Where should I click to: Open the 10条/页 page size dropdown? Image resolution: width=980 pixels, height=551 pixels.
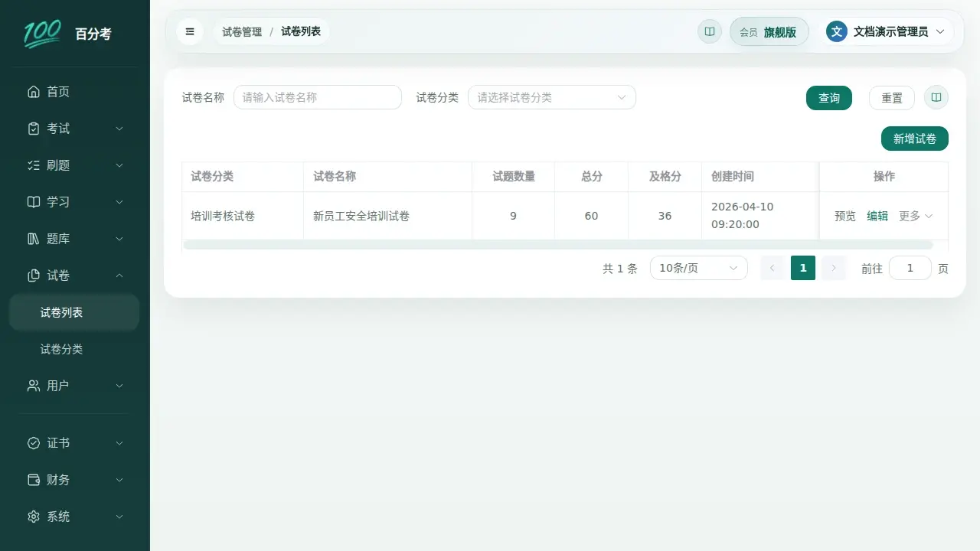pos(699,268)
